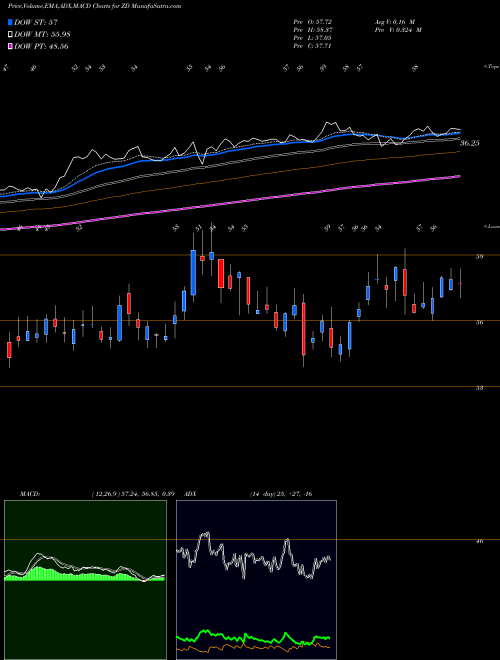Click the ADX (14 day) values text
This screenshot has height=660, width=500.
[281, 494]
